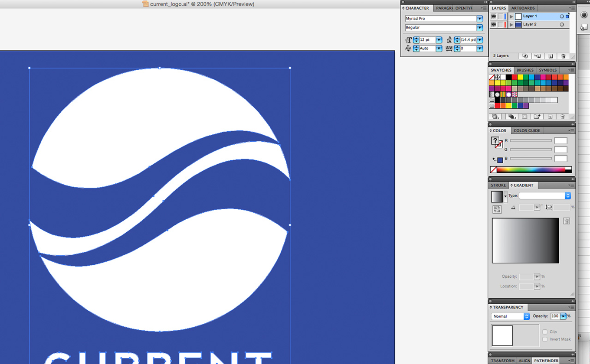Toggle visibility of Layer 1
Image resolution: width=590 pixels, height=364 pixels.
click(494, 16)
